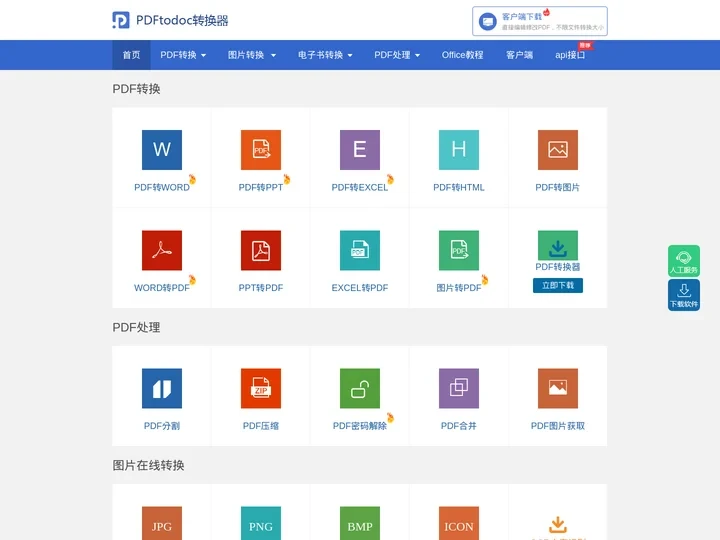Open the WORD转PDF red icon
720x540 pixels.
[x=162, y=250]
